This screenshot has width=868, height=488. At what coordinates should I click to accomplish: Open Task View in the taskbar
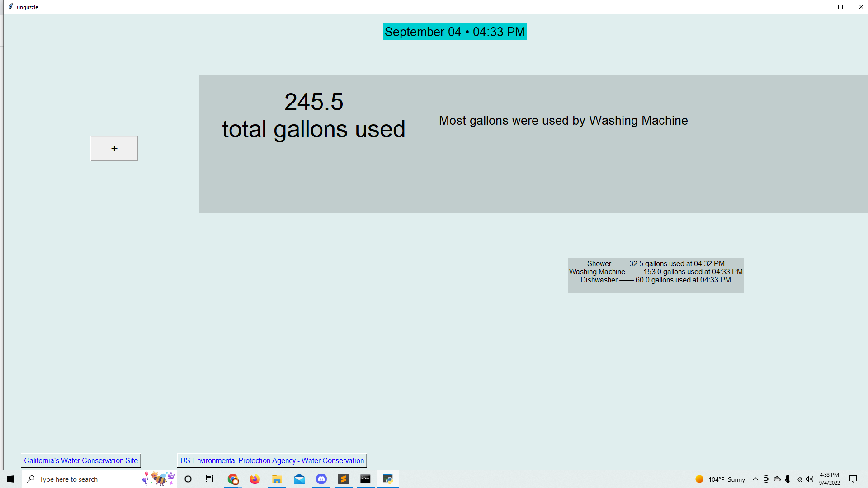pyautogui.click(x=210, y=479)
